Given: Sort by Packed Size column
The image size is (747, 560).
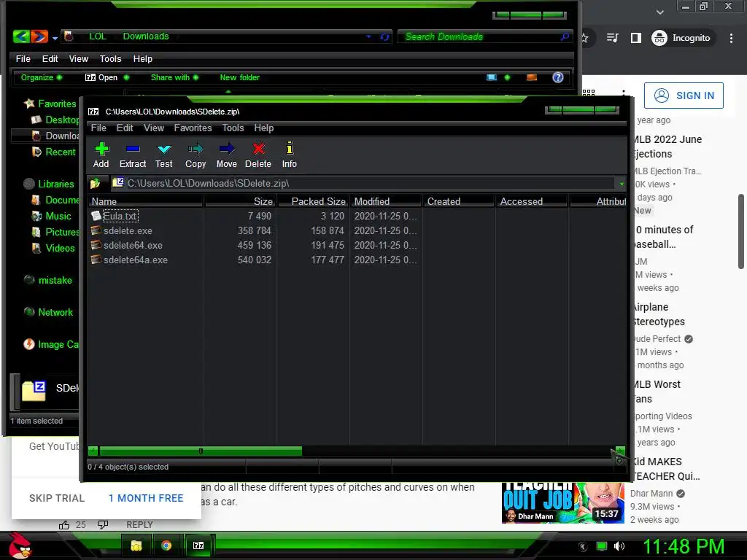Looking at the screenshot, I should click(314, 201).
